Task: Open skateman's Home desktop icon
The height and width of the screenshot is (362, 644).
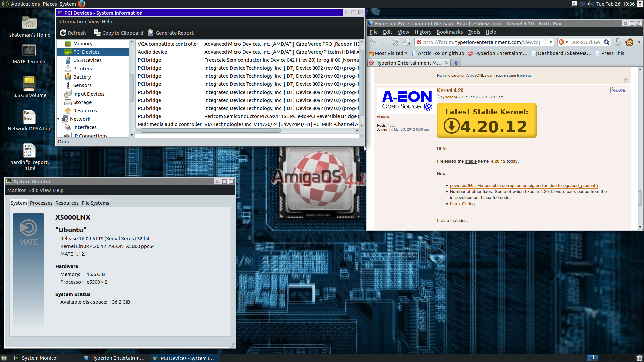Action: (30, 27)
